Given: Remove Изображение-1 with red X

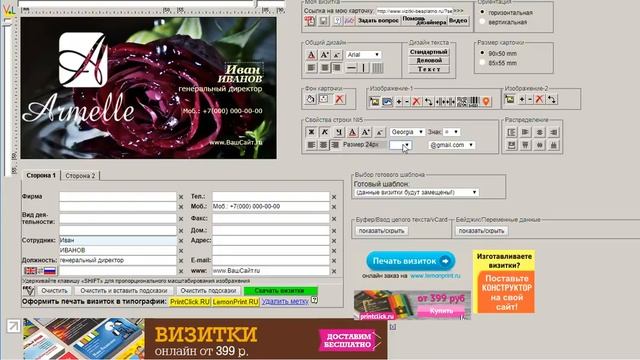Looking at the screenshot, I should (x=416, y=102).
